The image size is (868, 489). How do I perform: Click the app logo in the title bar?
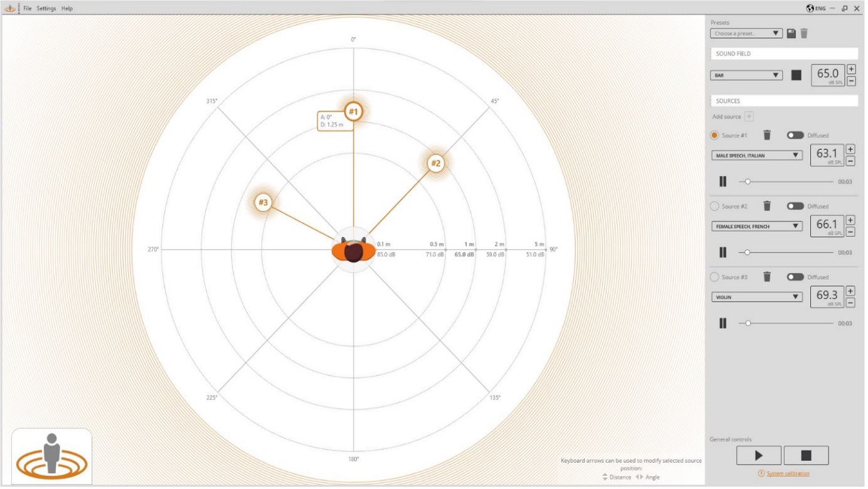tap(9, 8)
